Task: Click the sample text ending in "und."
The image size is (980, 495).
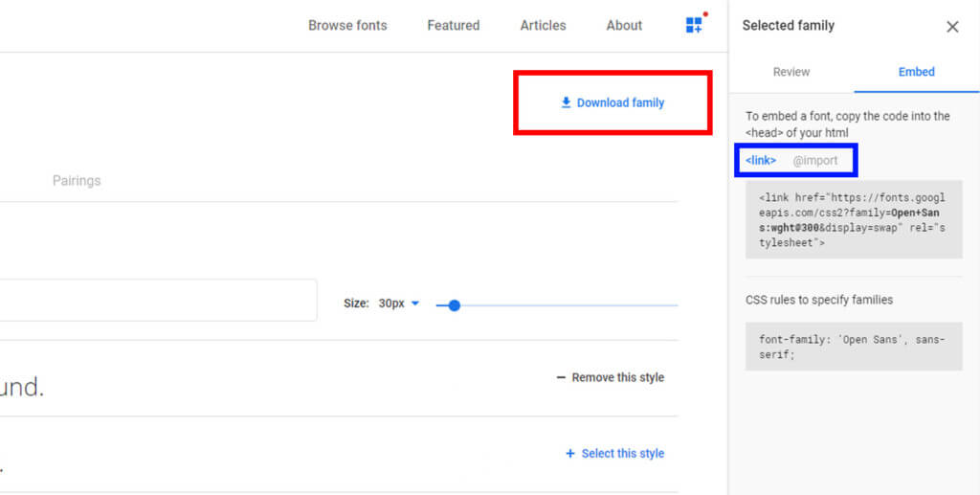Action: 22,387
